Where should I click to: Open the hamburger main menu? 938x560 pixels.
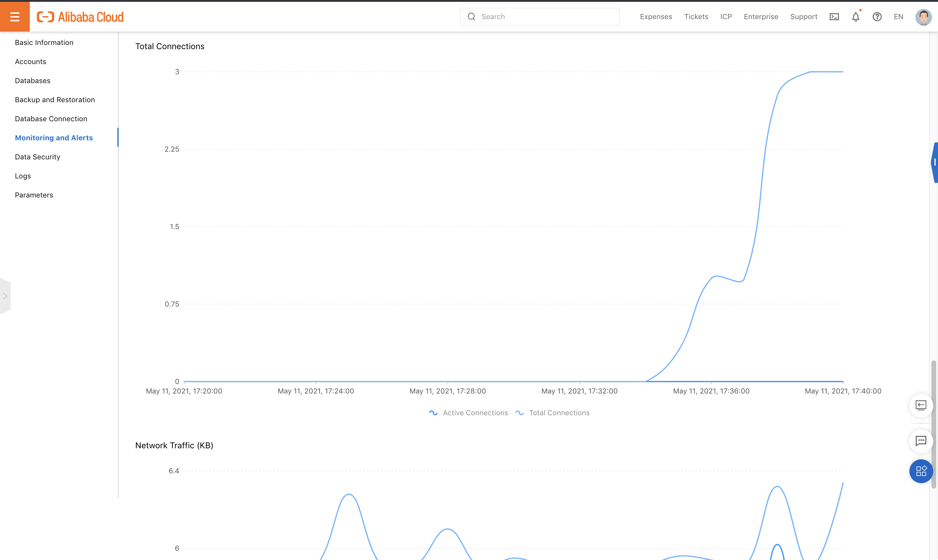tap(15, 17)
